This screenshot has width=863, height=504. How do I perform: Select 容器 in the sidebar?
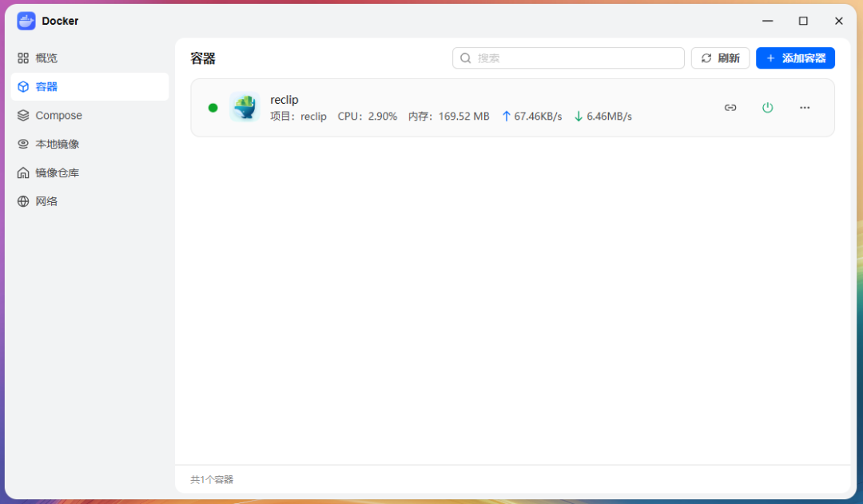tap(89, 86)
